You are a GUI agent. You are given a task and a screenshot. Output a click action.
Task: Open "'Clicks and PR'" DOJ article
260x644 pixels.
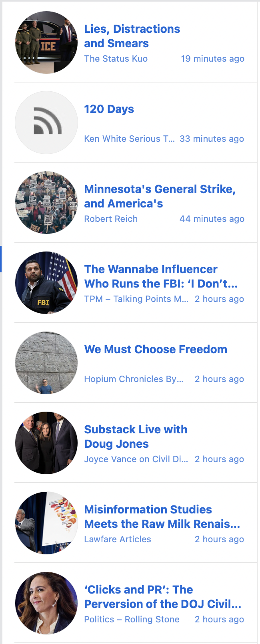click(162, 597)
